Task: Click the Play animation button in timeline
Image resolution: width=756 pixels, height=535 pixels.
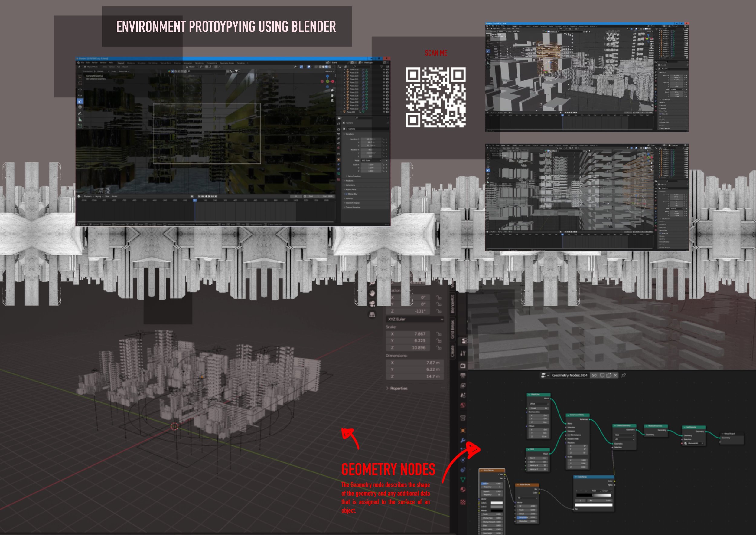Action: (x=209, y=196)
